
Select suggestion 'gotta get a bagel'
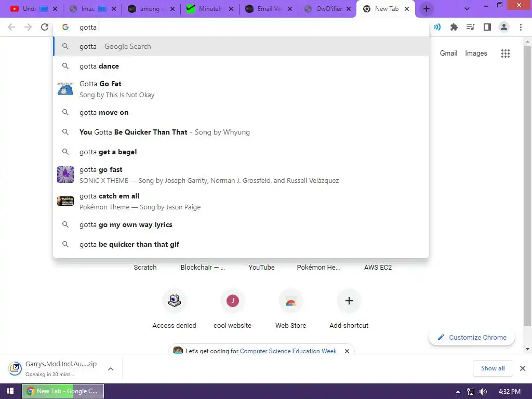241,152
